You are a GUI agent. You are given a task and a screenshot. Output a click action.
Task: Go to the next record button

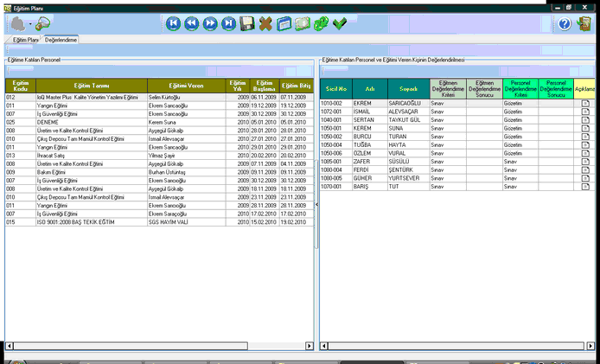[210, 23]
